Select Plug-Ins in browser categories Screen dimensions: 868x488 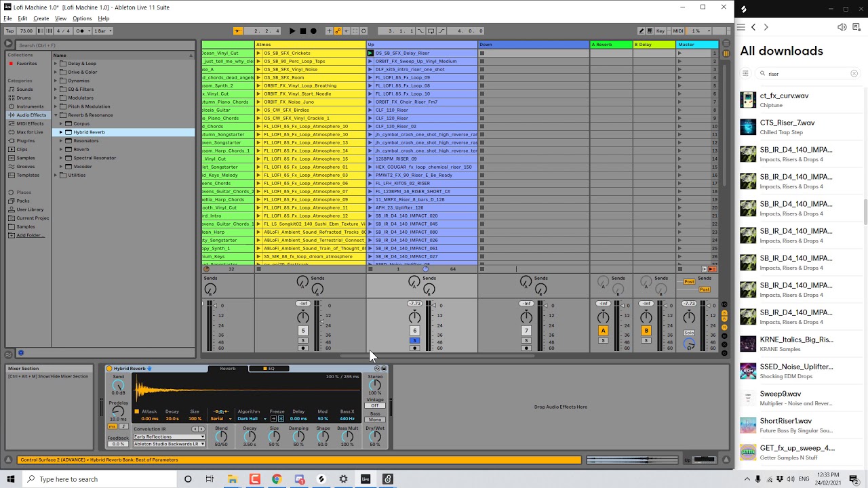26,140
